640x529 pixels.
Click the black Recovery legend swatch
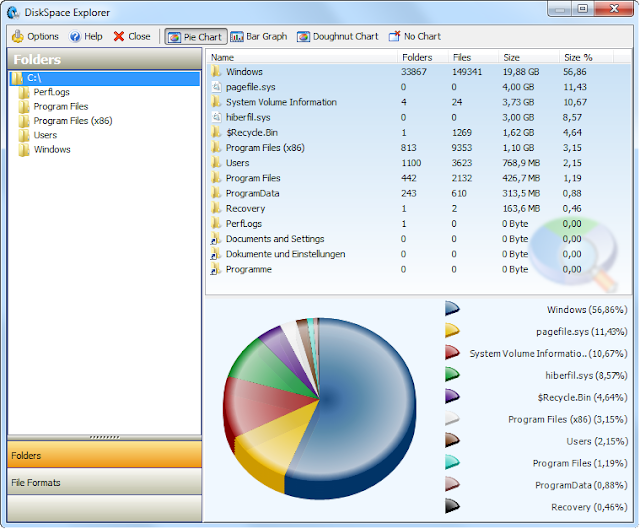click(452, 507)
